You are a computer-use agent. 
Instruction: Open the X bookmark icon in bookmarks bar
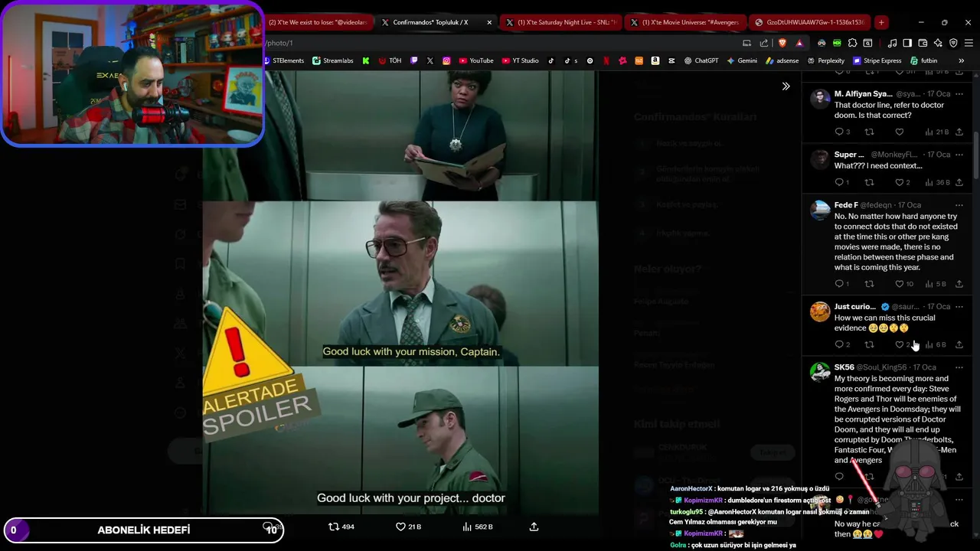pyautogui.click(x=430, y=60)
